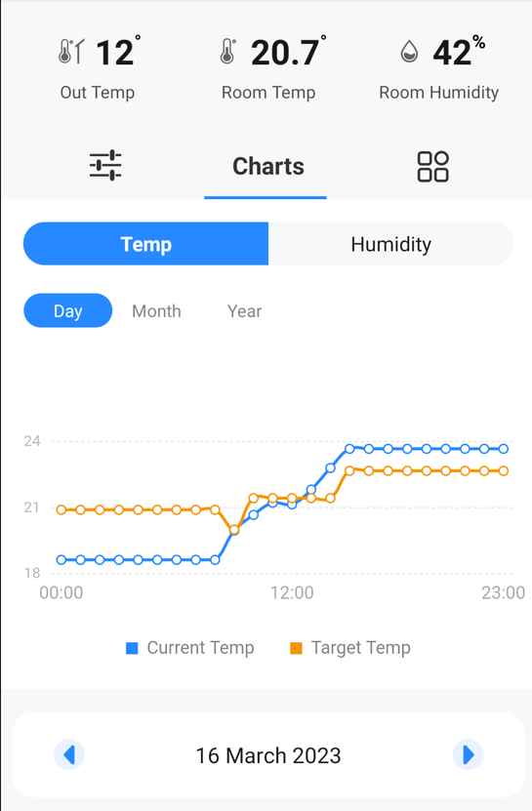Select the Month range

(x=156, y=311)
